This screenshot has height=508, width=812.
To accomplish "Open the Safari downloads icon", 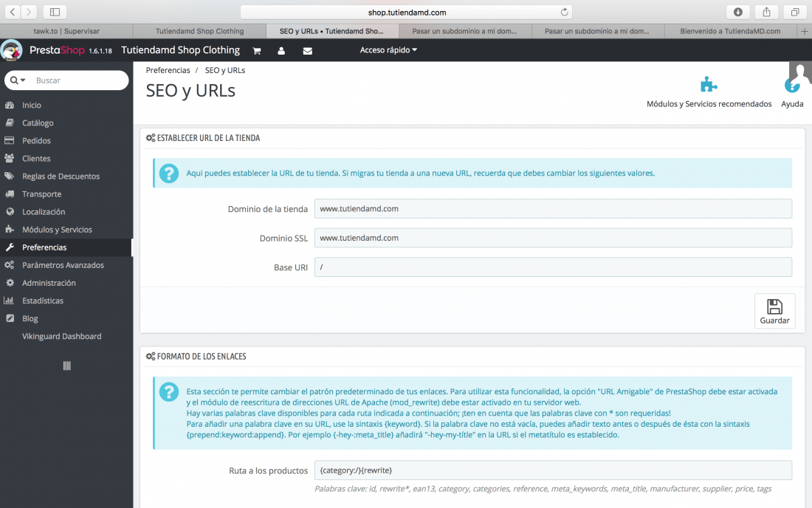I will [738, 12].
